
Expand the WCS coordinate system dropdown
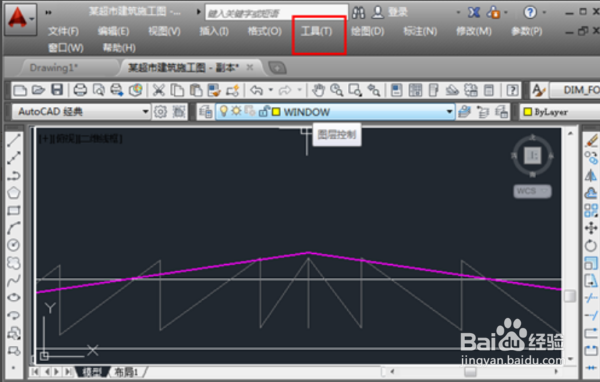coord(545,191)
